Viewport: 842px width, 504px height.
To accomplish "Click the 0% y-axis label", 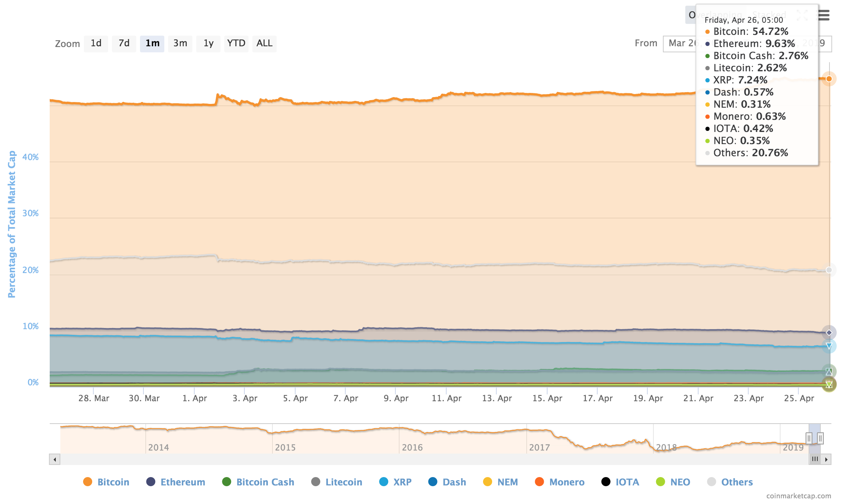I will pyautogui.click(x=33, y=382).
